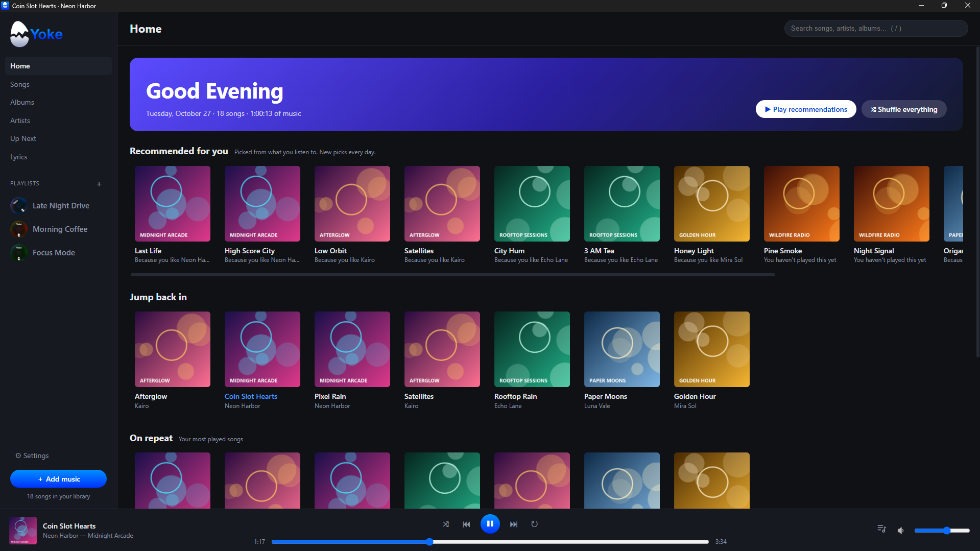Open Settings from the sidebar
The width and height of the screenshot is (980, 551).
tap(32, 456)
